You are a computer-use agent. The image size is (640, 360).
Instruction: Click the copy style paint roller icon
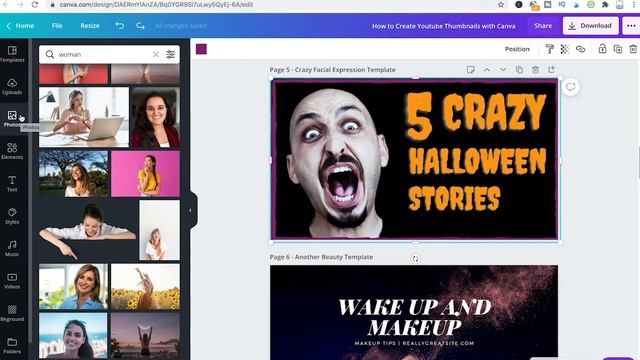(549, 49)
